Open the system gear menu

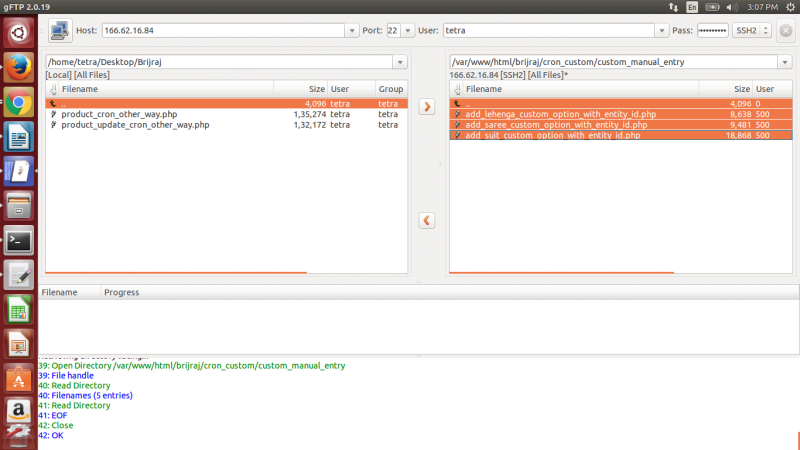tap(790, 7)
